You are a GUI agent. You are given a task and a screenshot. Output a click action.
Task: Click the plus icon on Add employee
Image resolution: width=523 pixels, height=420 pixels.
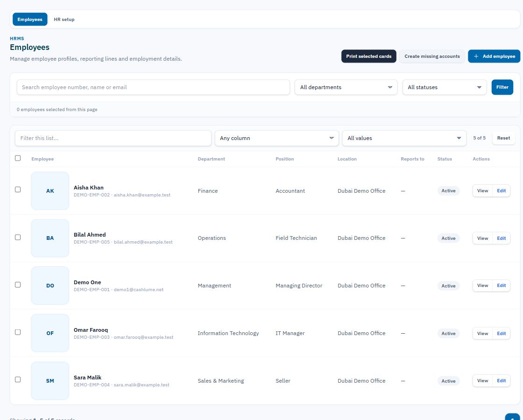[x=476, y=56]
